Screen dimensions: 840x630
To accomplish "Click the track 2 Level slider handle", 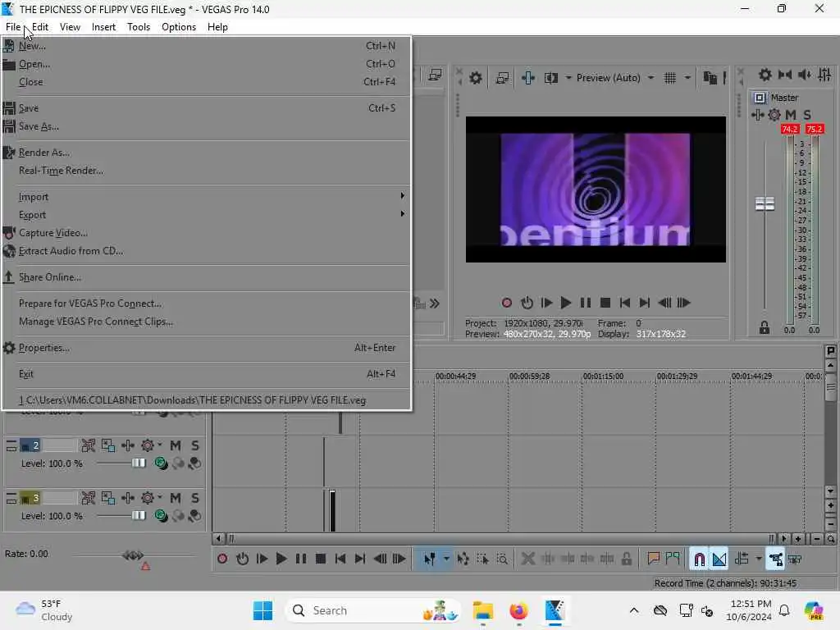I will point(139,463).
